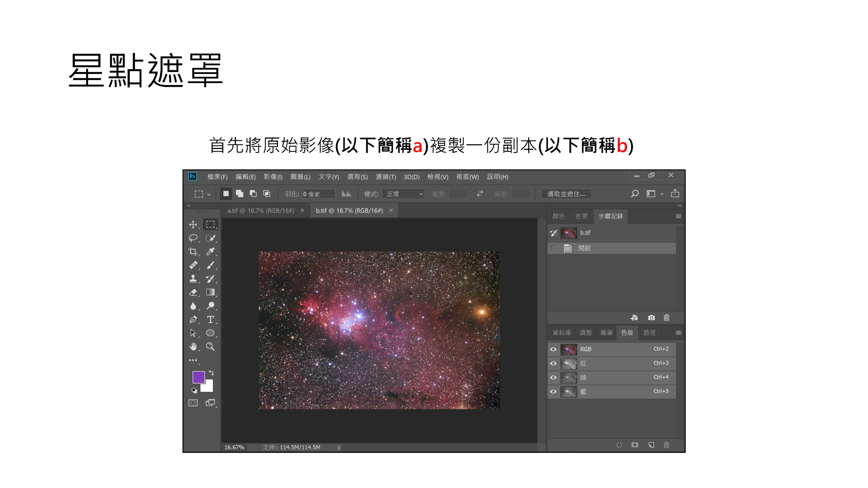This screenshot has height=488, width=868.
Task: Open the 檔案(F) menu
Action: click(217, 177)
